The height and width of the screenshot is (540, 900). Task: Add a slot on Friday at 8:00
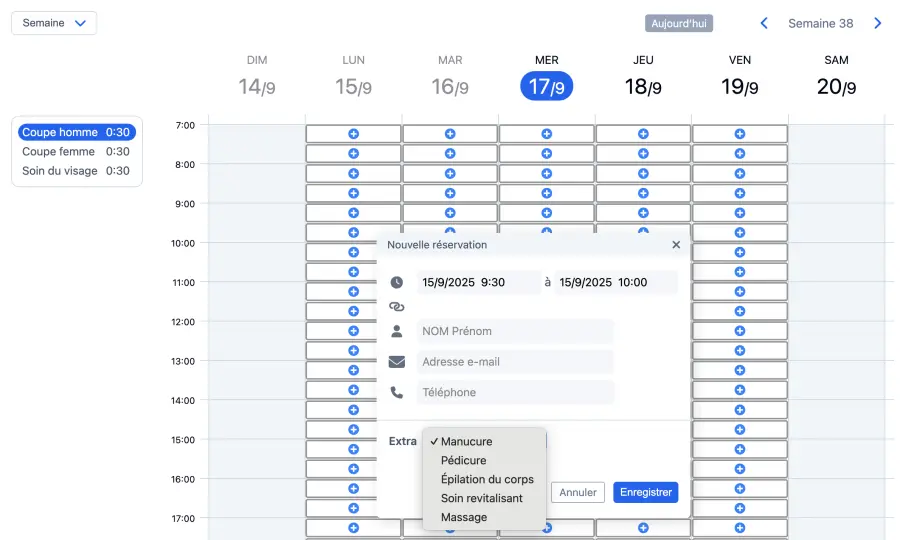[740, 173]
